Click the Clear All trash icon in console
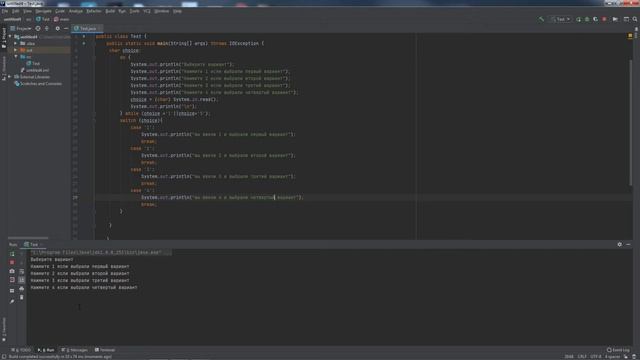The image size is (640, 360). pos(22,298)
